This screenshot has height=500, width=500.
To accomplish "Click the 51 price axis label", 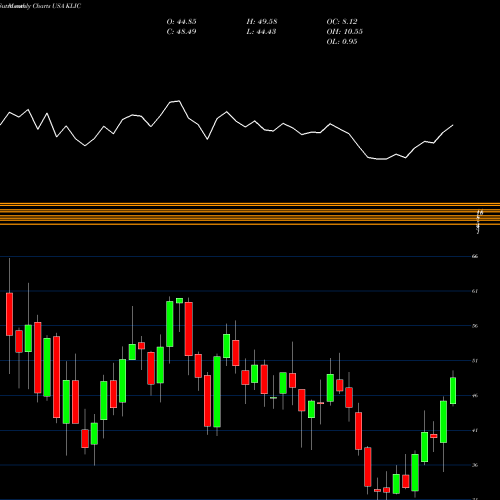I will [x=475, y=361].
